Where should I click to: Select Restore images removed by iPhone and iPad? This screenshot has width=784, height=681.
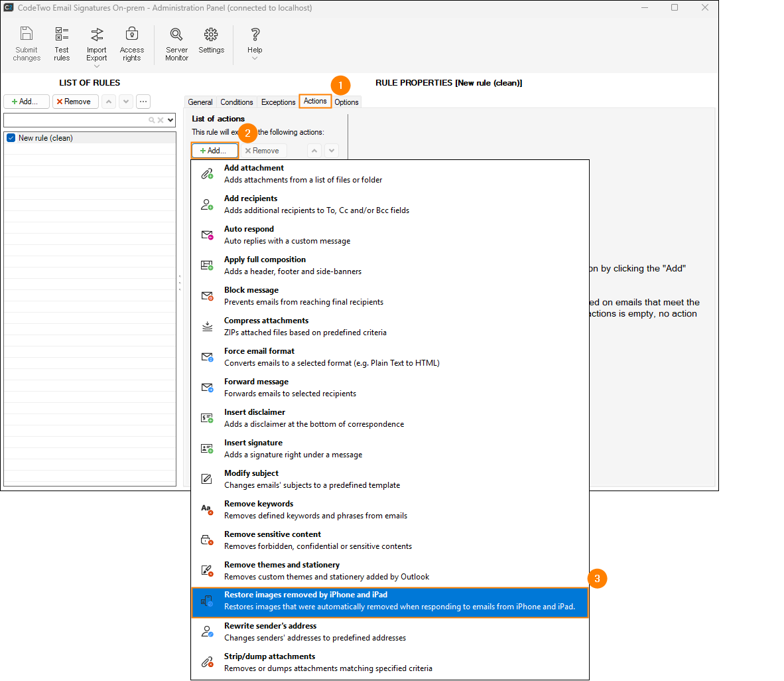pyautogui.click(x=390, y=601)
